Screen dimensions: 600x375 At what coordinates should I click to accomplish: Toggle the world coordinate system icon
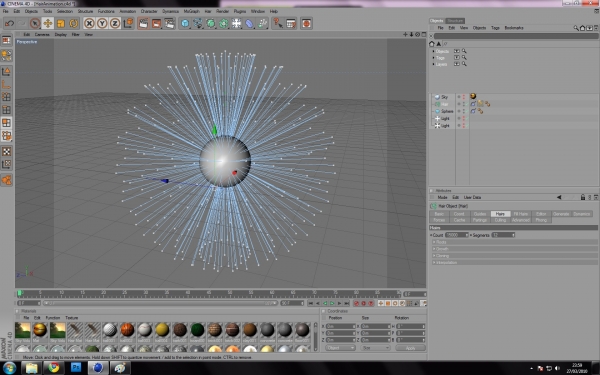(x=128, y=23)
